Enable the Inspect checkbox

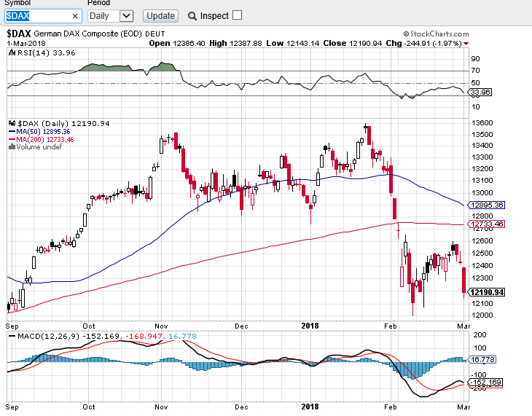(238, 15)
